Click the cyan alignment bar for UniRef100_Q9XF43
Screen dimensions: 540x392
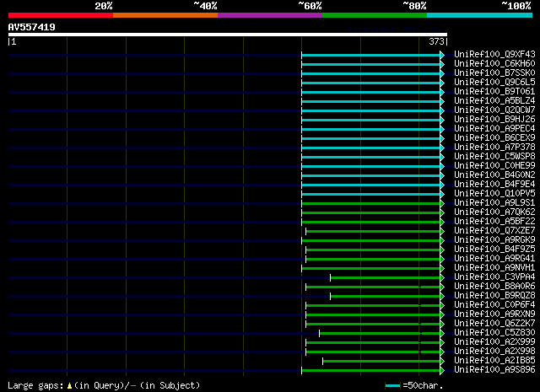371,55
